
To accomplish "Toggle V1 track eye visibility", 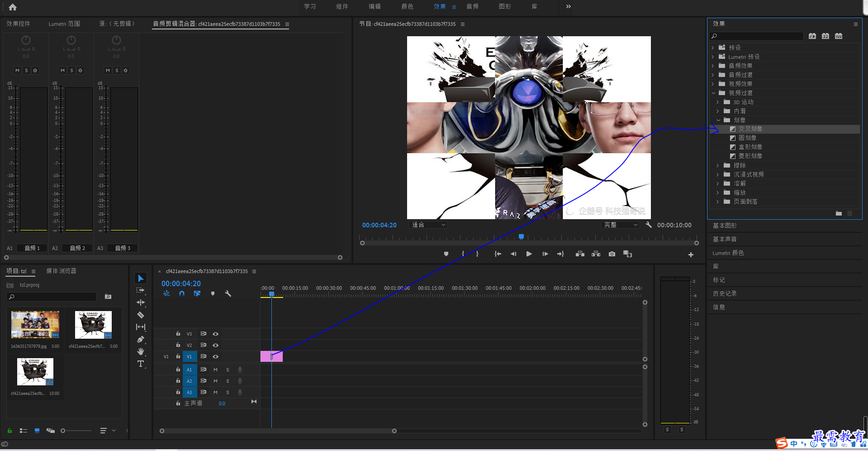I will [x=216, y=356].
